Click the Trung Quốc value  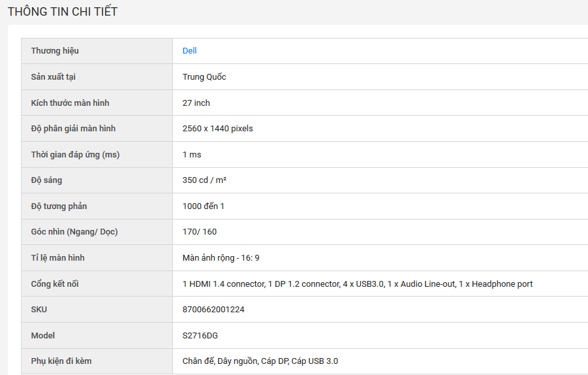(x=204, y=77)
